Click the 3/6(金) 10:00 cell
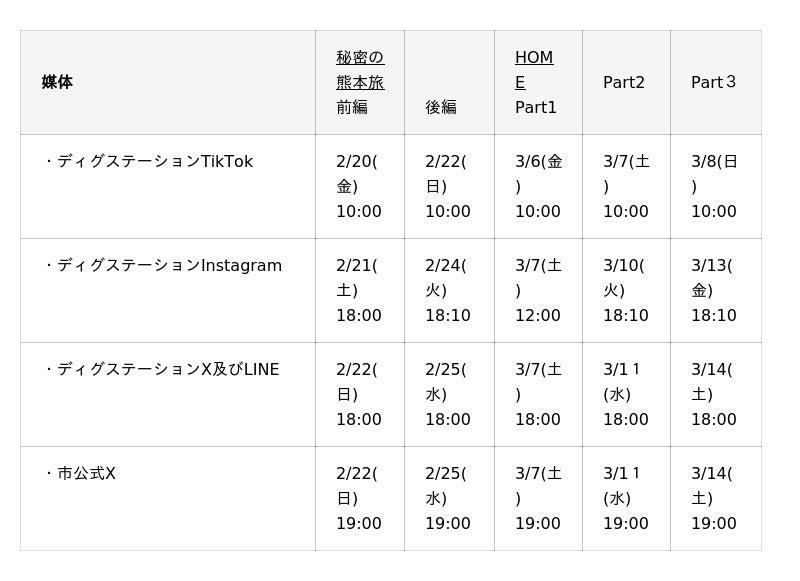This screenshot has width=800, height=581. pyautogui.click(x=538, y=186)
